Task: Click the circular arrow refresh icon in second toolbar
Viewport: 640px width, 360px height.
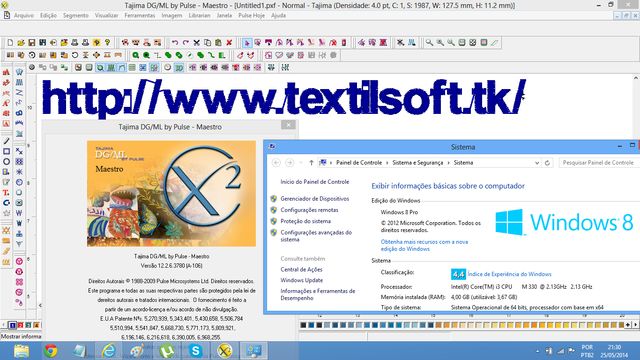Action: pyautogui.click(x=75, y=55)
